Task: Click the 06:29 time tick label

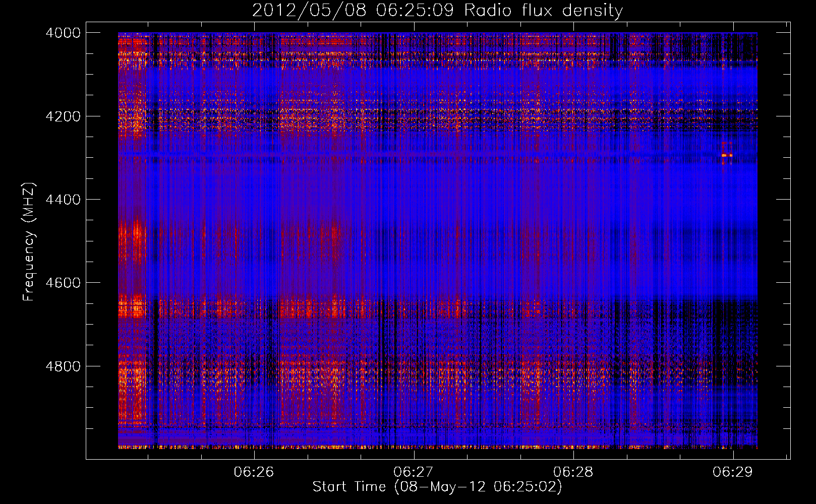Action: click(732, 472)
